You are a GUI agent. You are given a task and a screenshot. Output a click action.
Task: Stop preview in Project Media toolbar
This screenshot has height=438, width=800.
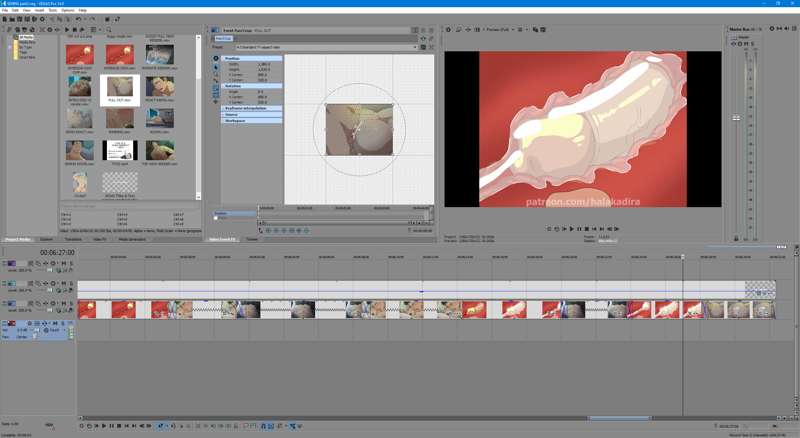tap(74, 30)
